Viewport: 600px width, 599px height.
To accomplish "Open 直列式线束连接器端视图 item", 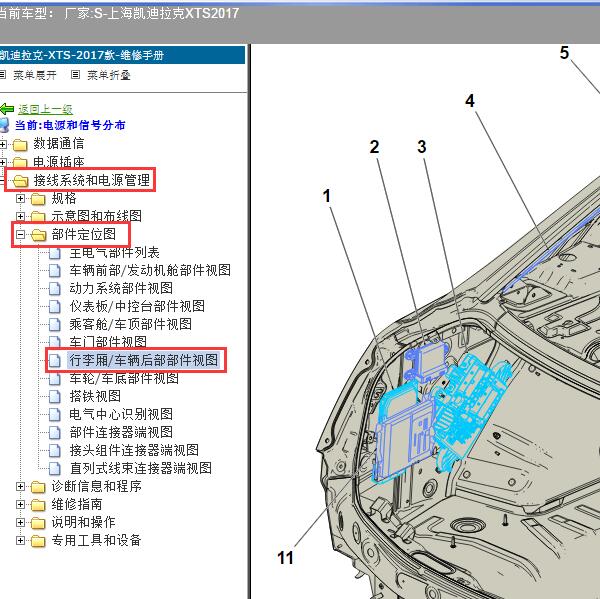I will pyautogui.click(x=140, y=468).
